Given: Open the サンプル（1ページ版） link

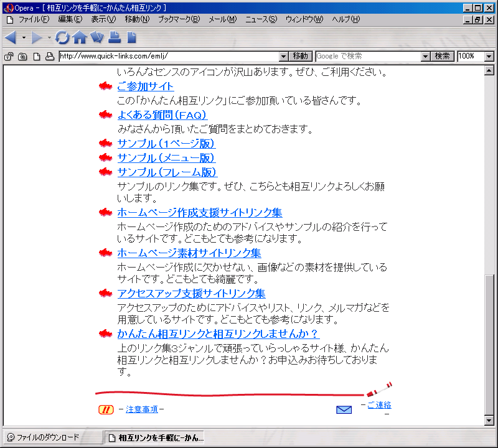Looking at the screenshot, I should [166, 144].
